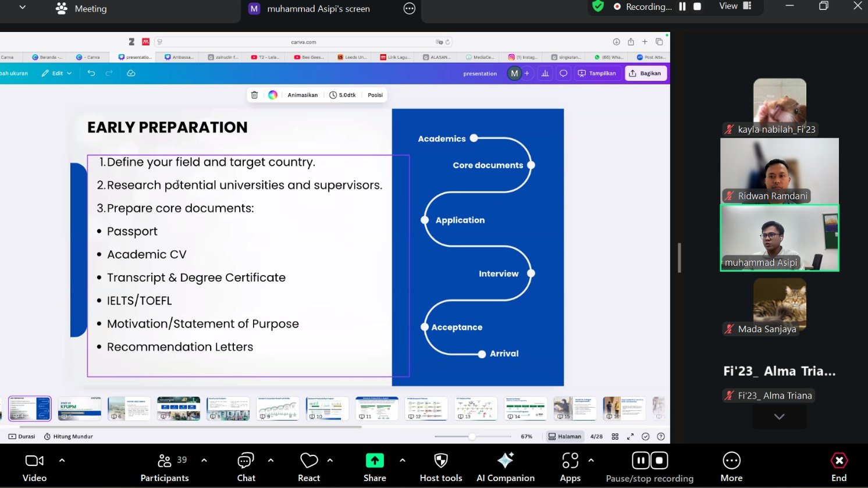
Task: Open the View layout menu
Action: point(735,6)
